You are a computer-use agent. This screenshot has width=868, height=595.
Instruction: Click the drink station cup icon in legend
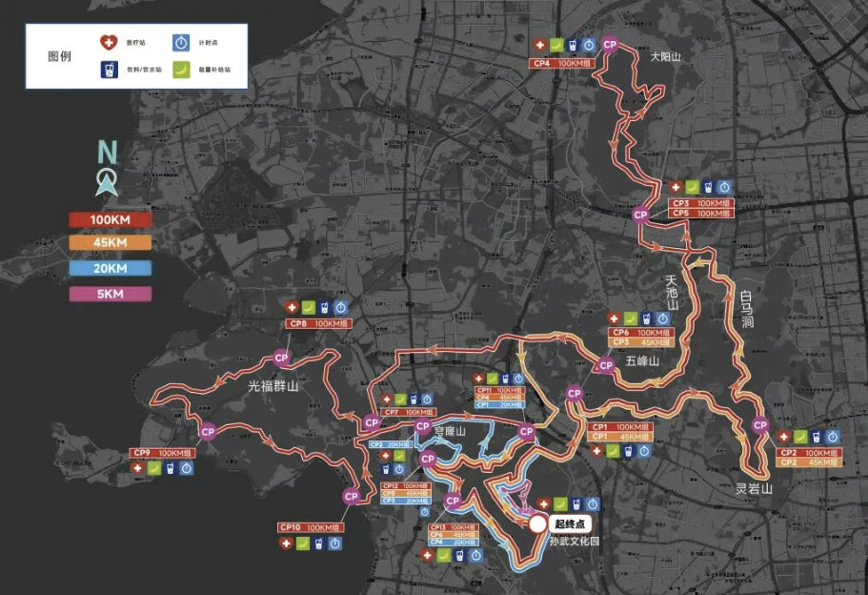[x=108, y=70]
